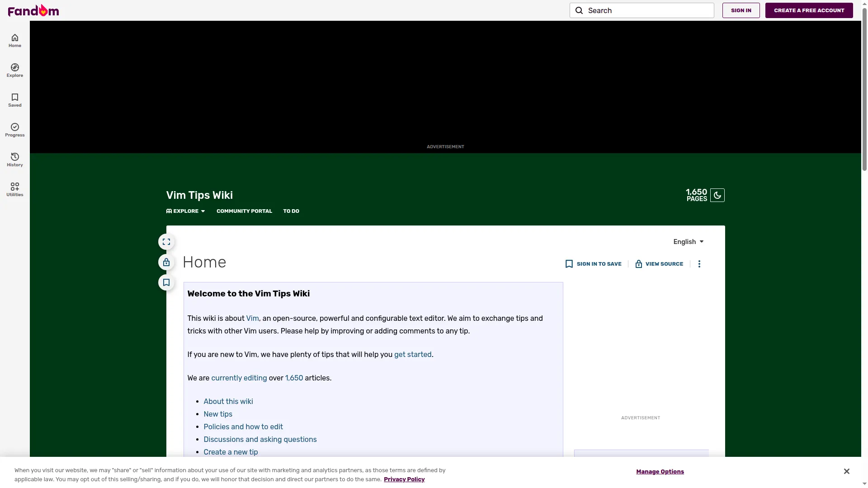Click the Fandom logo

33,10
